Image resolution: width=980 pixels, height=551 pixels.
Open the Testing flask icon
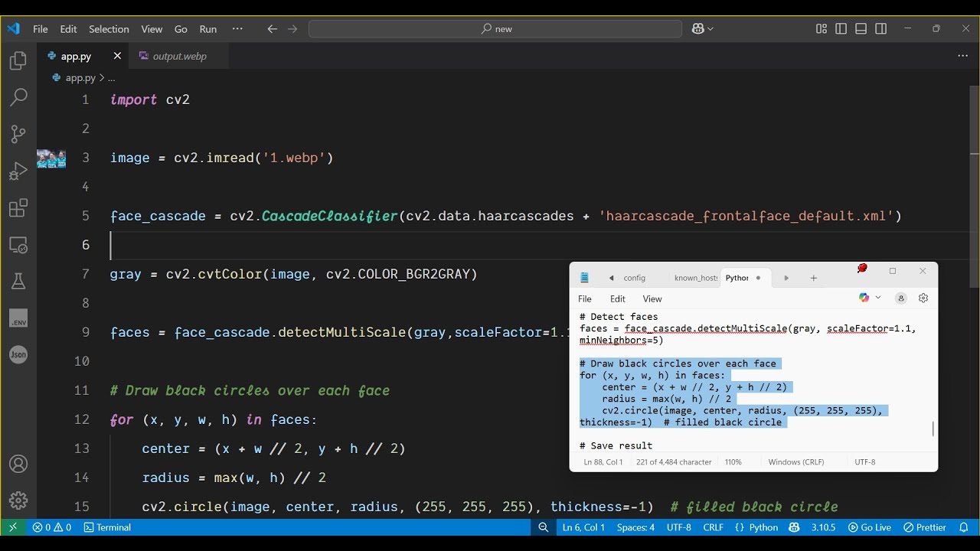point(18,282)
